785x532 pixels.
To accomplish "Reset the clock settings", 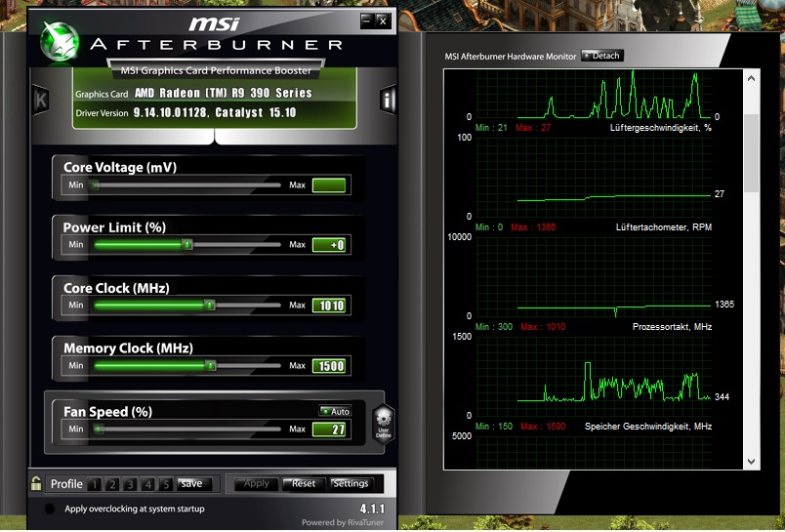I will (x=303, y=483).
